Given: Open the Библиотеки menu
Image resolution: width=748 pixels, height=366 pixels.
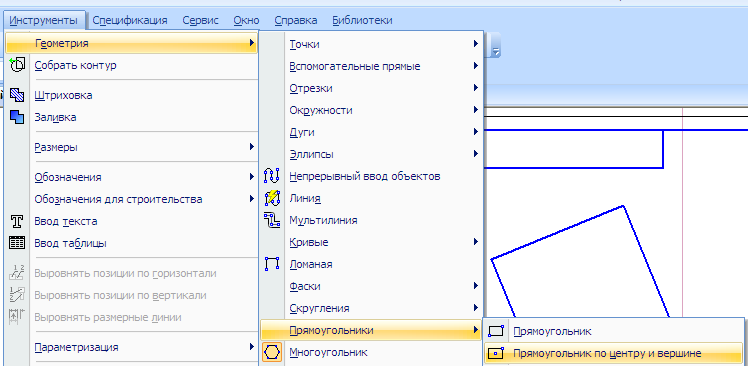Looking at the screenshot, I should click(363, 20).
